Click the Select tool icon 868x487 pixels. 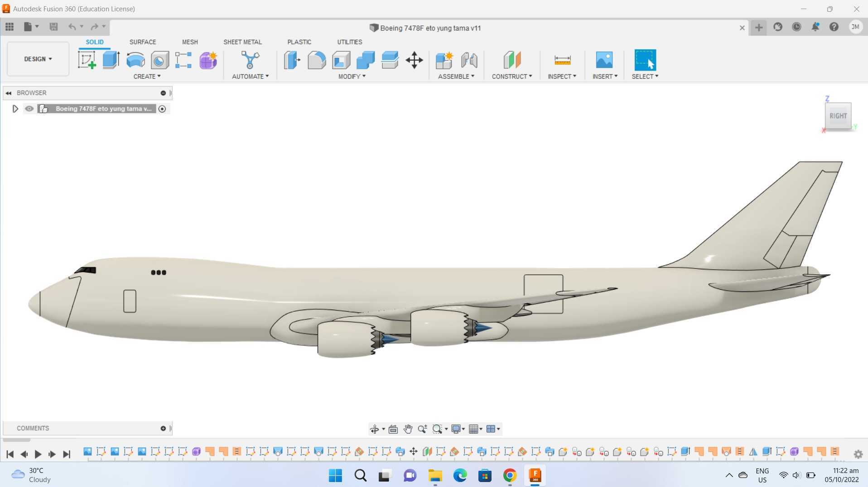pyautogui.click(x=645, y=60)
